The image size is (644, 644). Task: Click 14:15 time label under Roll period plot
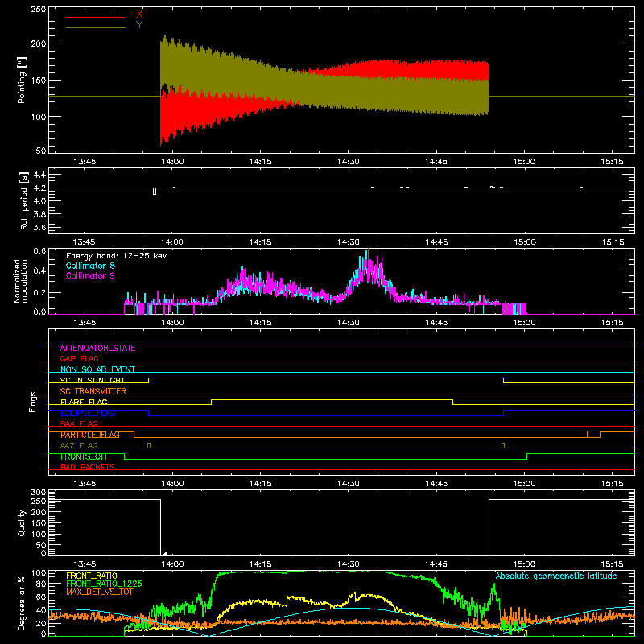pyautogui.click(x=260, y=242)
